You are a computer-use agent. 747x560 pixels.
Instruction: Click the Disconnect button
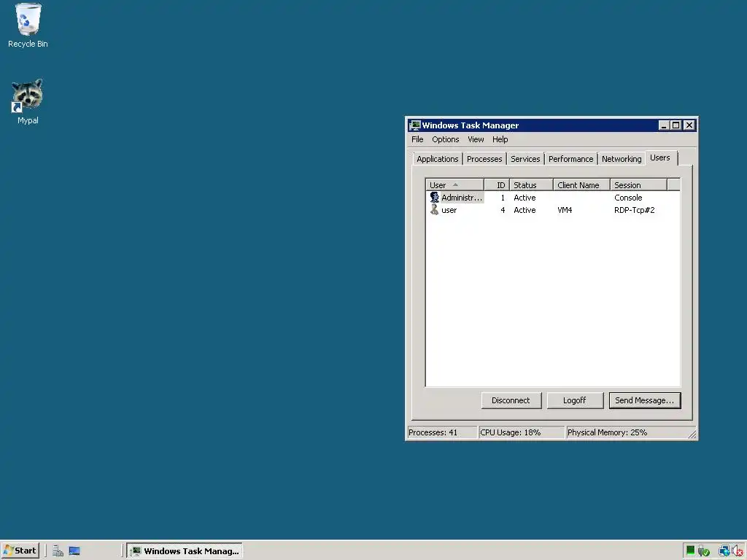[511, 400]
